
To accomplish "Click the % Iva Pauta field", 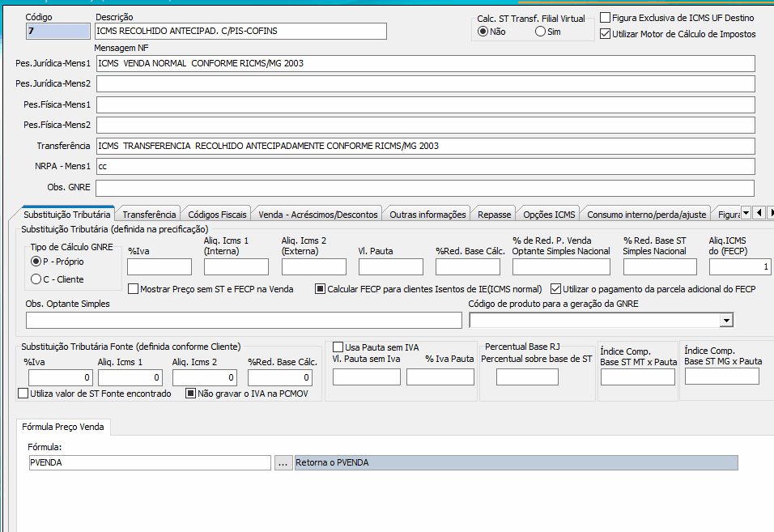I will [440, 377].
